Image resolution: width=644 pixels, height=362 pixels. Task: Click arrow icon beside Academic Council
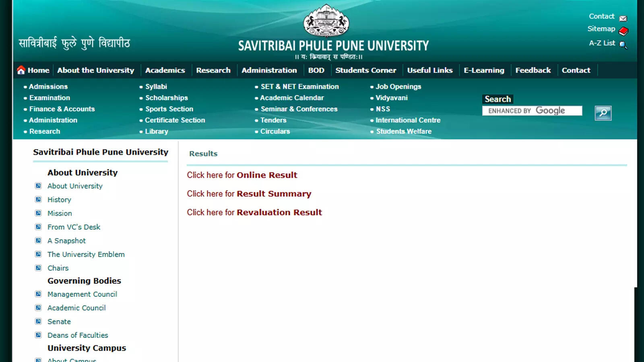(x=38, y=308)
